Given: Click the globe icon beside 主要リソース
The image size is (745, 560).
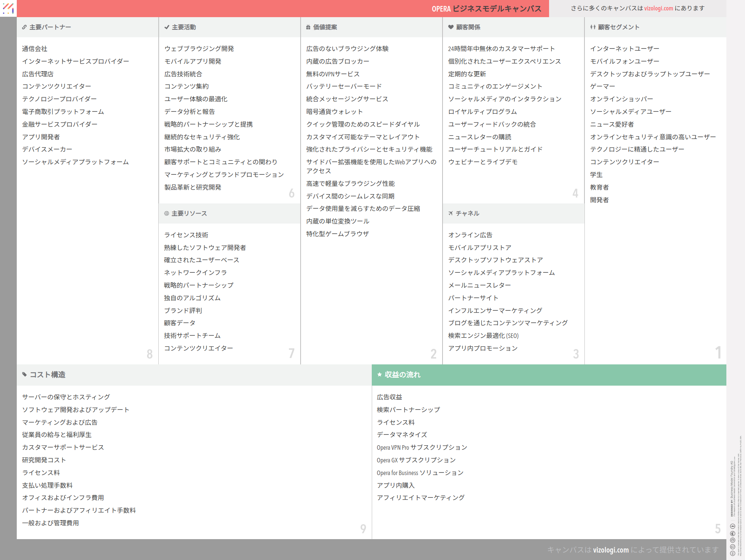Looking at the screenshot, I should [167, 213].
